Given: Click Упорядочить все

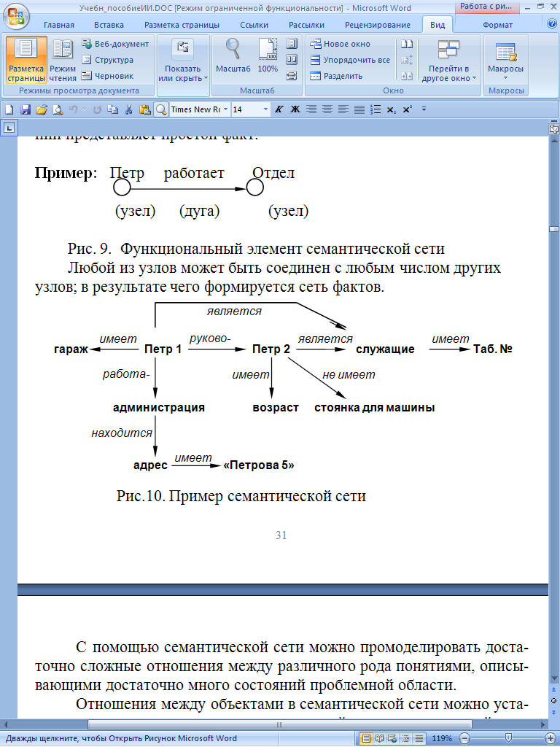Looking at the screenshot, I should 350,60.
